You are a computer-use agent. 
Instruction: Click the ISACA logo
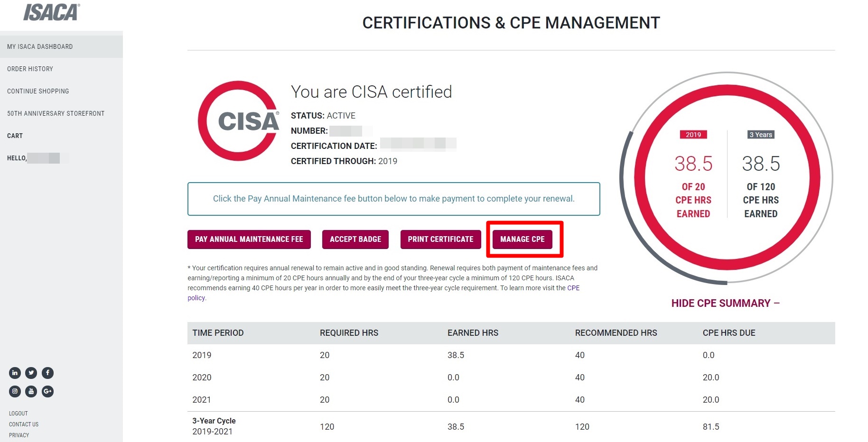pos(51,13)
